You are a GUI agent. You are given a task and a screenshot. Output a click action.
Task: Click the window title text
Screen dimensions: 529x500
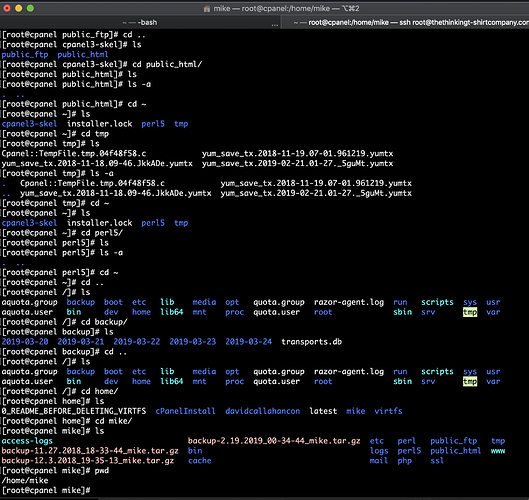click(x=286, y=8)
